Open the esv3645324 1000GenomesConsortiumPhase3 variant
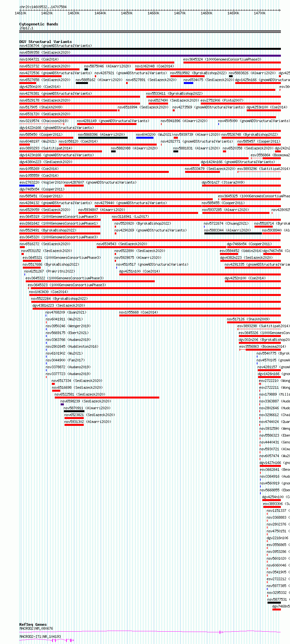The image size is (290, 644). pos(222,59)
